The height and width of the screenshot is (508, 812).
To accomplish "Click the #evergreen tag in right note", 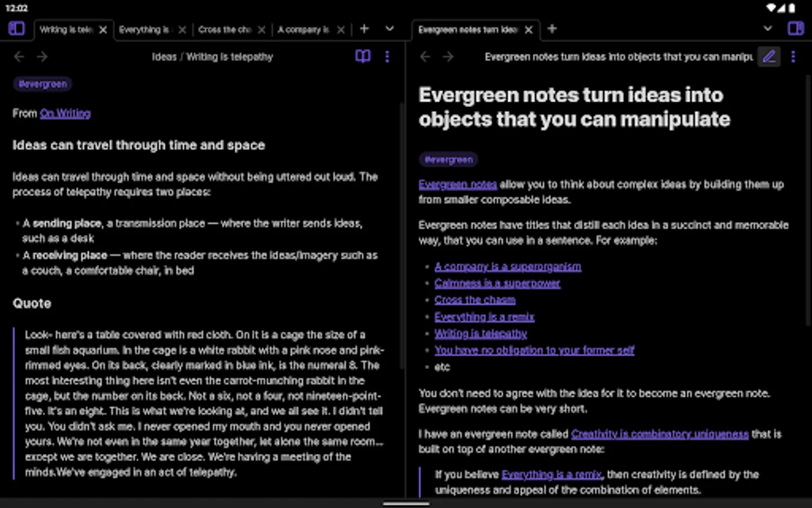I will click(x=448, y=160).
